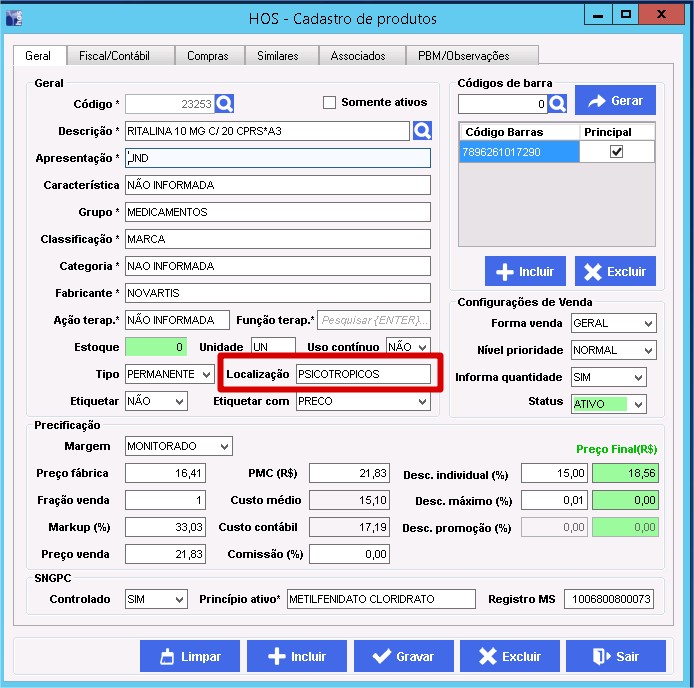Exit the window using Sair
The height and width of the screenshot is (688, 694).
pos(615,656)
